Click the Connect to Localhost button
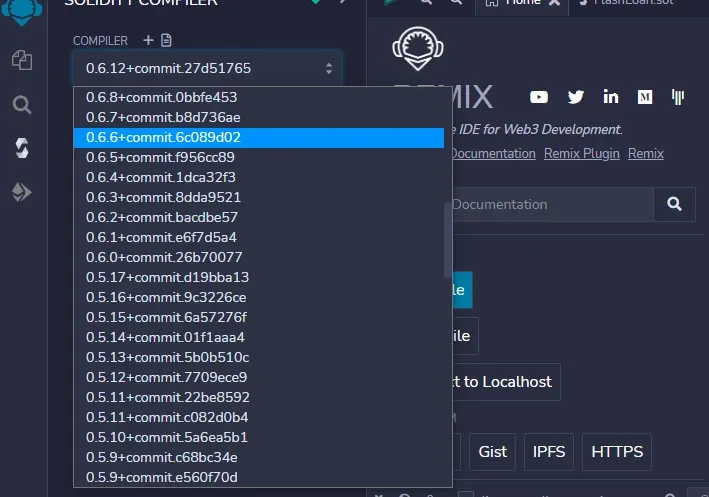Screen dimensions: 709x497 click(506, 382)
